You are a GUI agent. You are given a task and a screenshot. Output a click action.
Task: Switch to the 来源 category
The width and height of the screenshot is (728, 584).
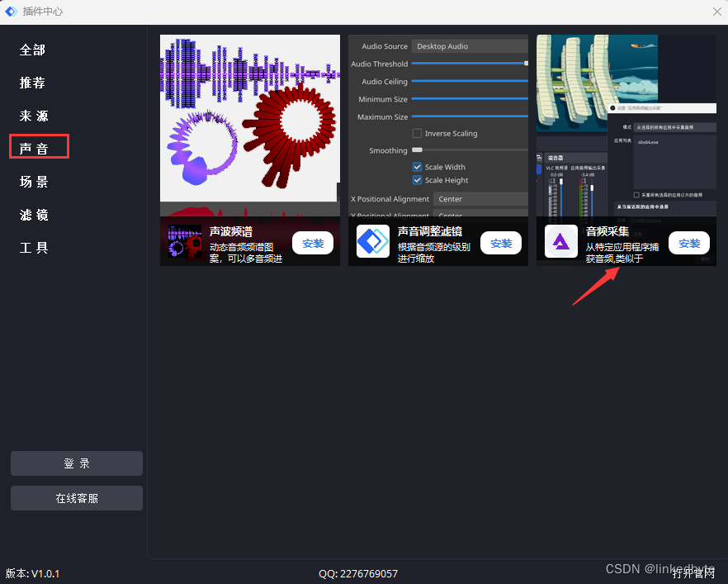point(34,116)
